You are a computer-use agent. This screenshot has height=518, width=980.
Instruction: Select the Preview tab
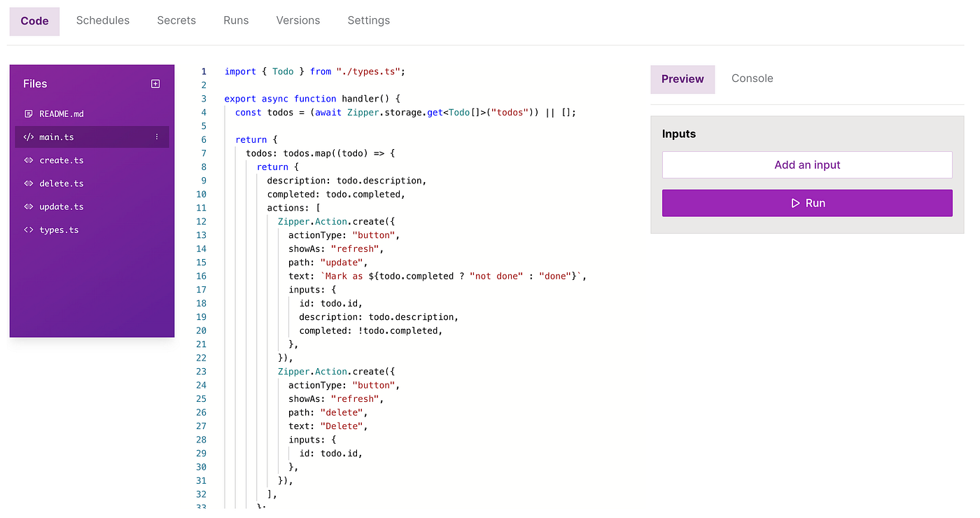point(682,79)
